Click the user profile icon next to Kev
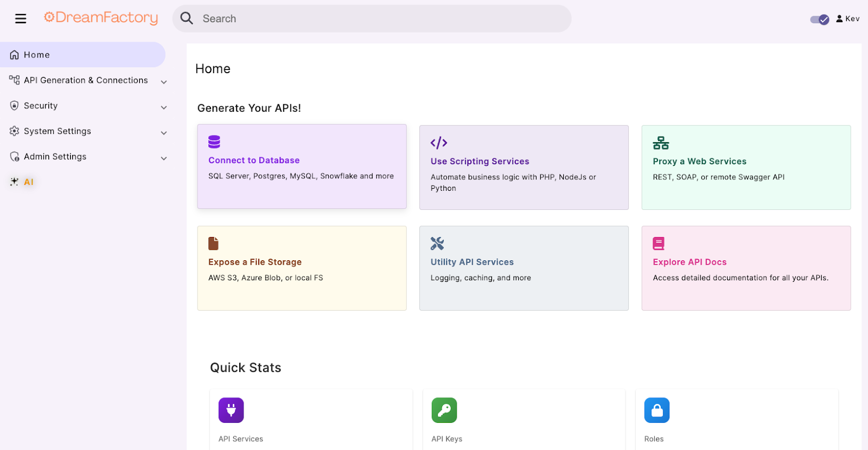 click(x=839, y=19)
